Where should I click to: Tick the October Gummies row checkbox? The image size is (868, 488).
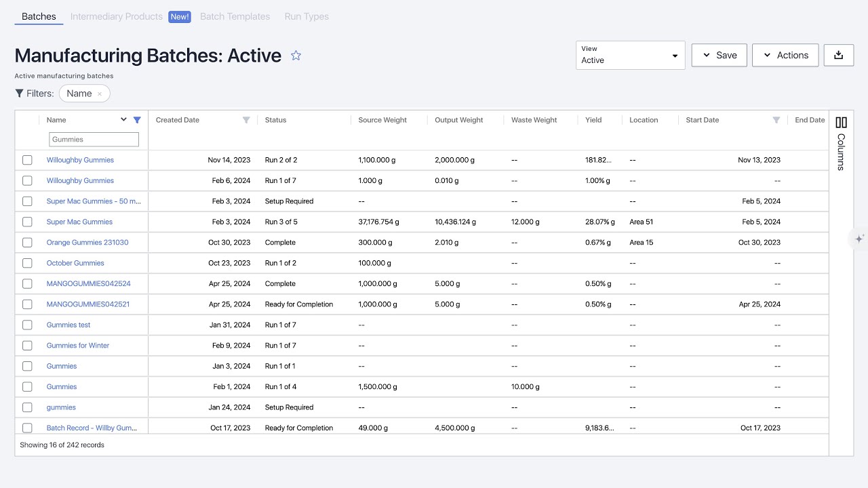click(27, 263)
